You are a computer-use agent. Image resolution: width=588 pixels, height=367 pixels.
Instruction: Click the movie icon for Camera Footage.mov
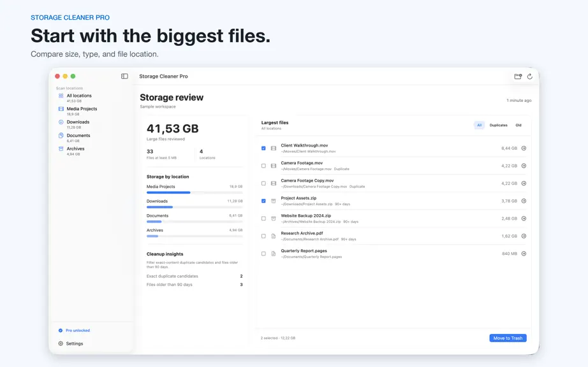click(x=274, y=166)
